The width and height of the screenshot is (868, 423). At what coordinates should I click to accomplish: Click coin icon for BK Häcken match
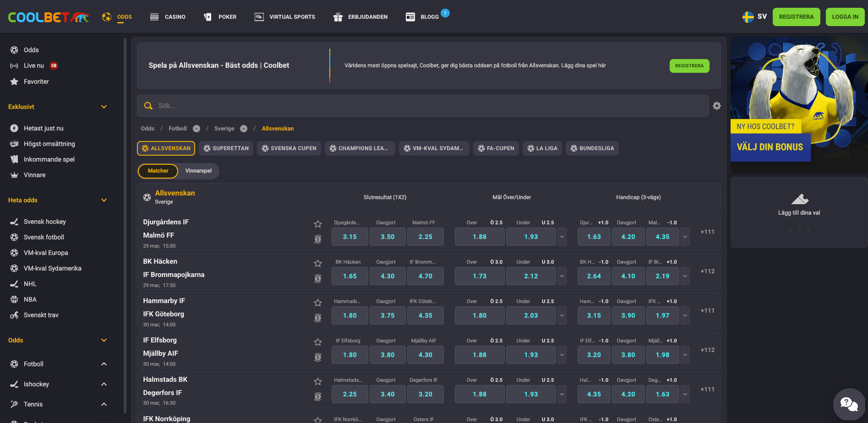coord(318,278)
